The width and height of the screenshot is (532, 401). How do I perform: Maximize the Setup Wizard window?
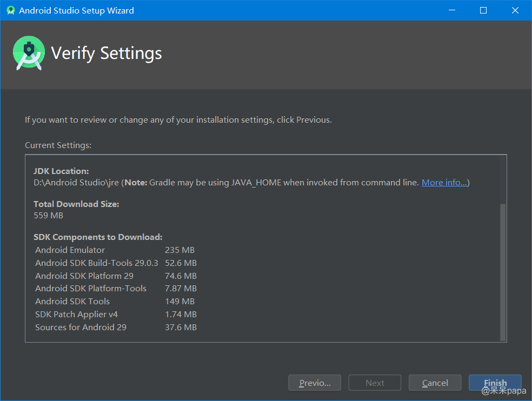click(x=483, y=10)
